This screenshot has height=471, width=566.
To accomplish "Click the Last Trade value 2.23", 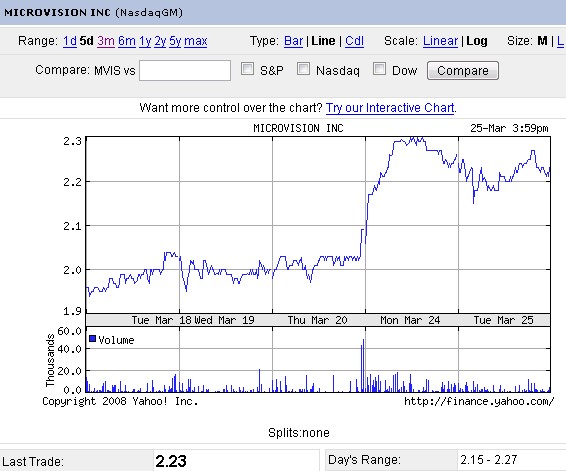I will [x=171, y=461].
